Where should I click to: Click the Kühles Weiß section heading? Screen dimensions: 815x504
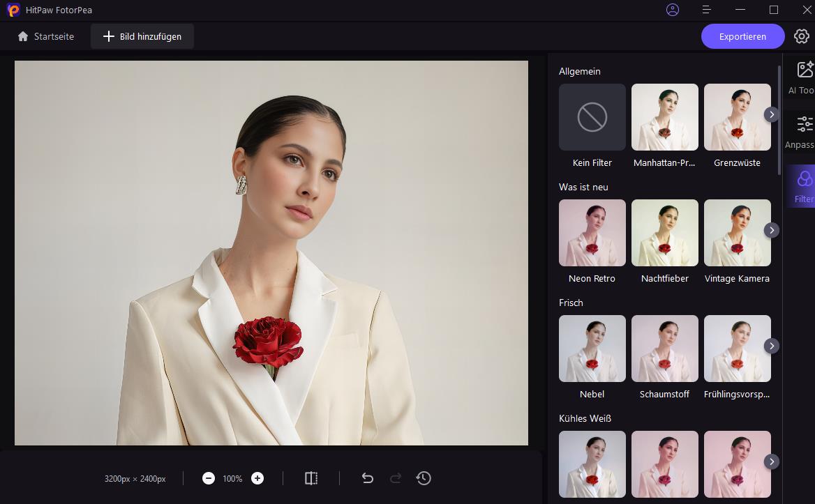(585, 418)
